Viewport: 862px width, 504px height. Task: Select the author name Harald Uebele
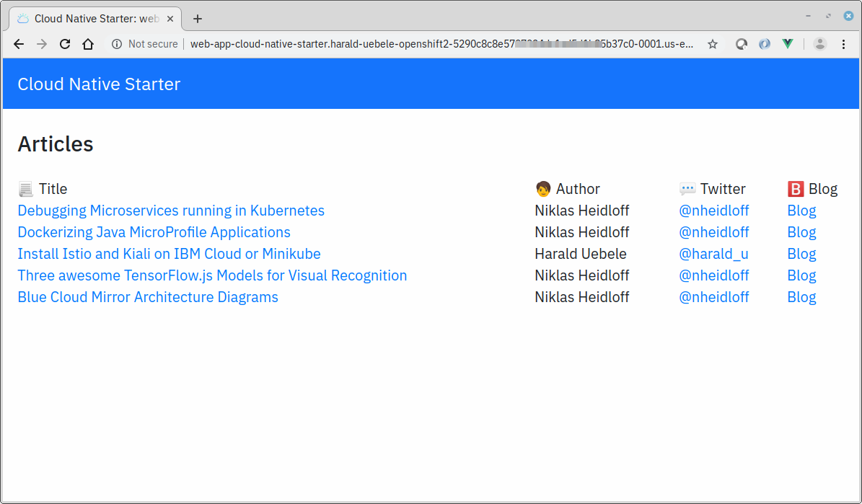tap(581, 254)
